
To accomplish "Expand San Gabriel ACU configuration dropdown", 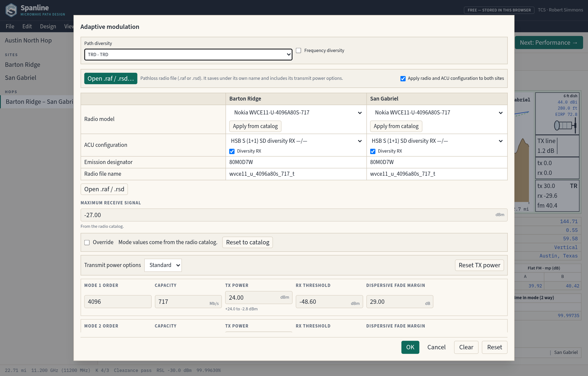I will (437, 141).
